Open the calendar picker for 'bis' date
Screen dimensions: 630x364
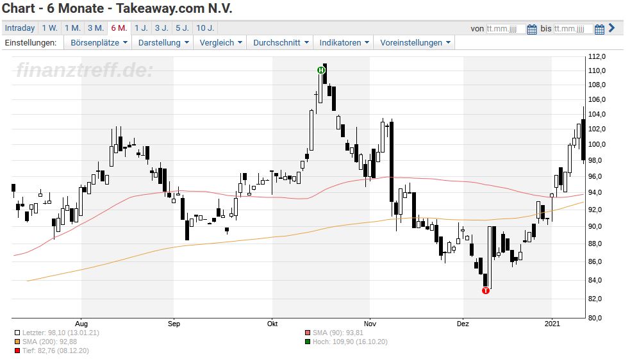click(x=599, y=29)
